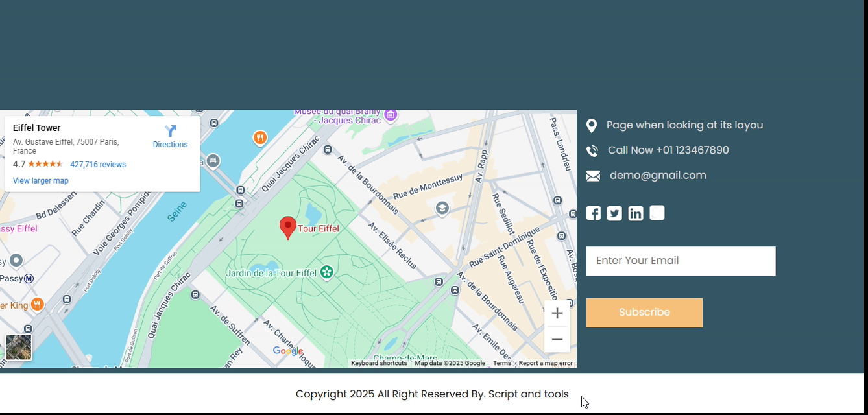The width and height of the screenshot is (868, 415).
Task: Zoom in the map with plus button
Action: 557,313
